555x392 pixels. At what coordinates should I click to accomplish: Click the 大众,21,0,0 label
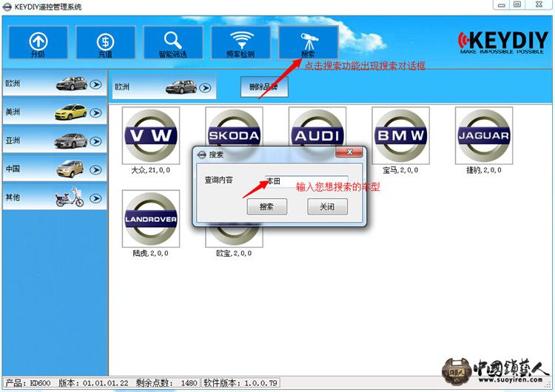pos(151,170)
